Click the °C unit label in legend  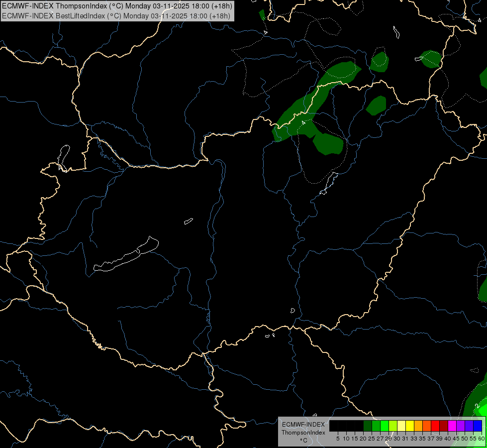pos(304,441)
